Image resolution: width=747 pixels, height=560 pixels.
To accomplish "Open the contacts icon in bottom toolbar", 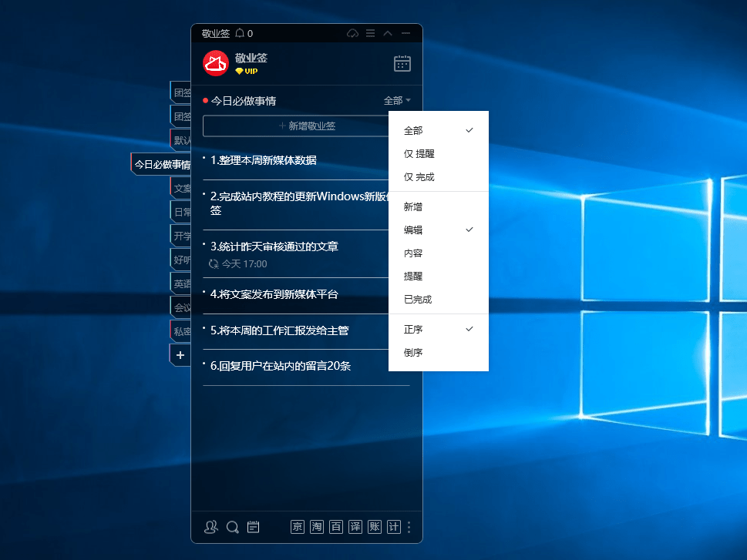I will (x=211, y=527).
